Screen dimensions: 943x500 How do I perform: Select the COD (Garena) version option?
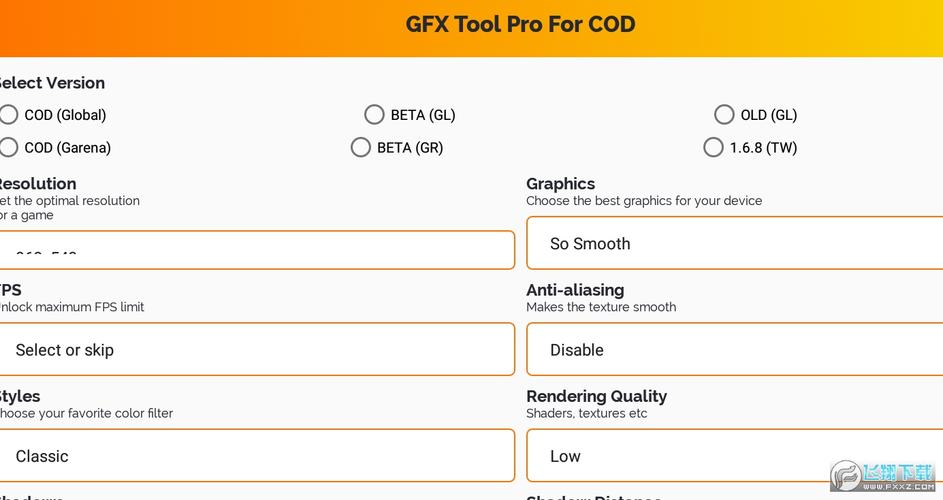pyautogui.click(x=8, y=147)
